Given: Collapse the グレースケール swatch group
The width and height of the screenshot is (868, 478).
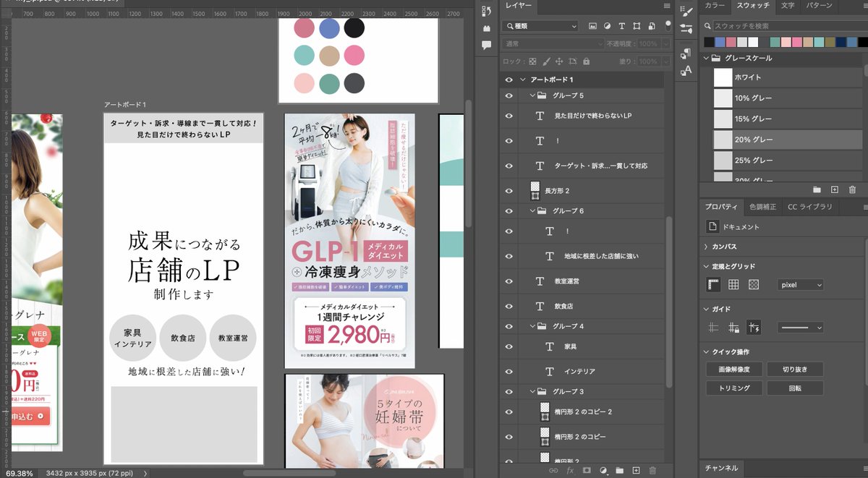Looking at the screenshot, I should click(705, 58).
